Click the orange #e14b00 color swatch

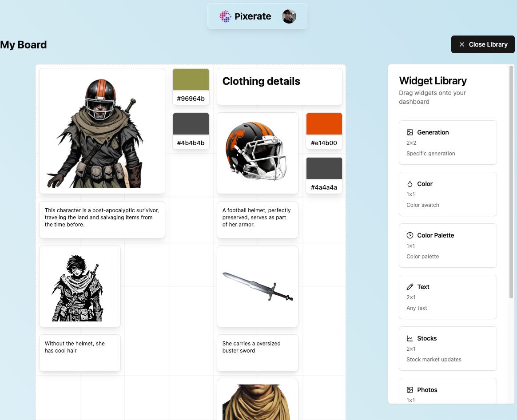tap(324, 124)
